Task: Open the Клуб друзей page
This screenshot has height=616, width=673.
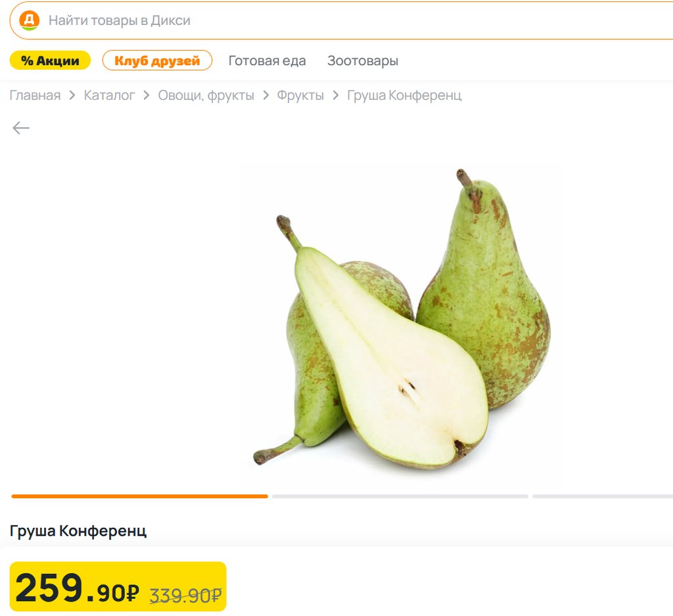Action: point(157,60)
